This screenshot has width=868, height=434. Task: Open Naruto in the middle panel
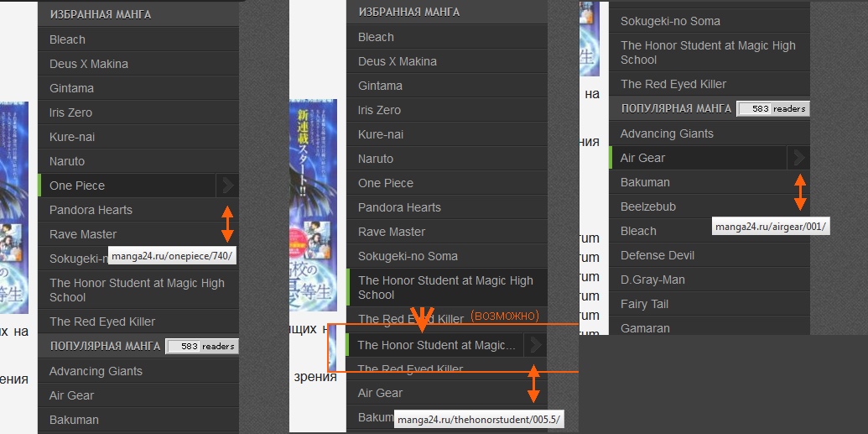point(447,159)
